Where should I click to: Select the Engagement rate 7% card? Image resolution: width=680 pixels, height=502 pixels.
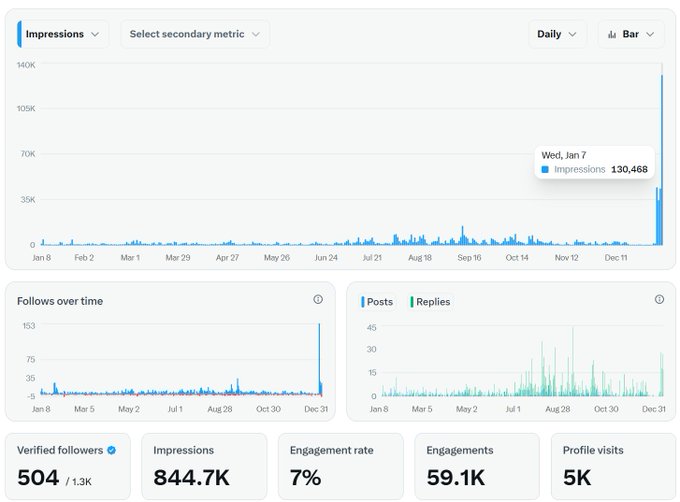pos(341,466)
